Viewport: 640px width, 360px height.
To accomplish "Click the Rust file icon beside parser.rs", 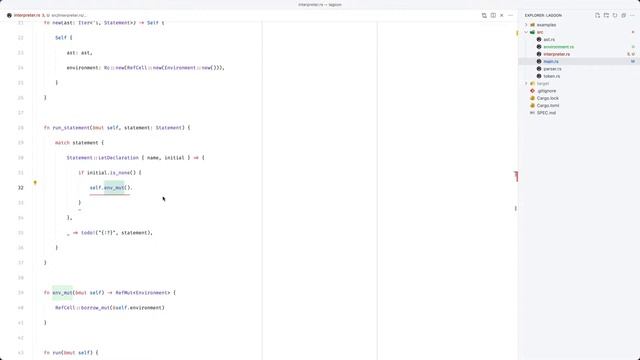I will tap(539, 69).
